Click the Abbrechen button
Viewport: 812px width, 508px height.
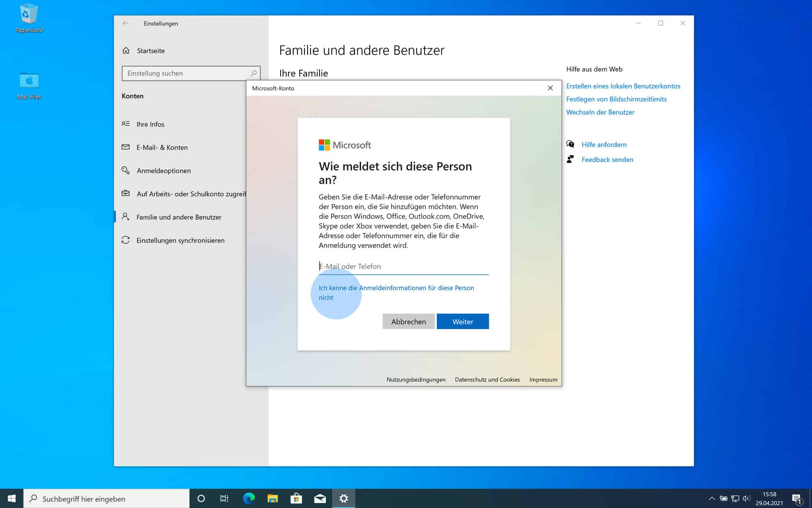tap(408, 321)
